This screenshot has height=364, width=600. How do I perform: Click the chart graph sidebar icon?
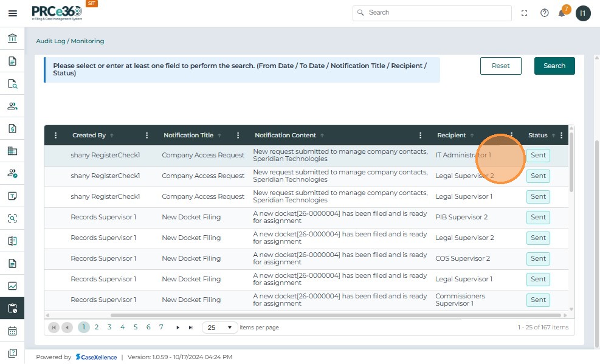pyautogui.click(x=12, y=286)
